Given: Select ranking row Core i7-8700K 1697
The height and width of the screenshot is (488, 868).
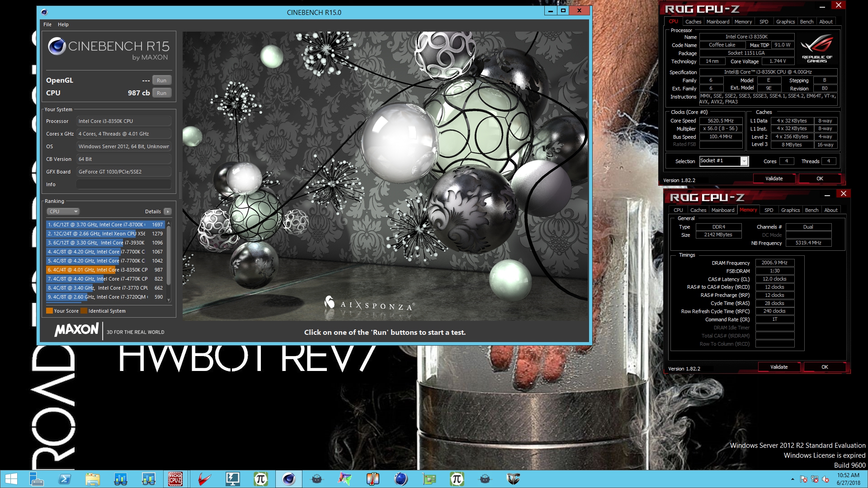Looking at the screenshot, I should coord(105,225).
